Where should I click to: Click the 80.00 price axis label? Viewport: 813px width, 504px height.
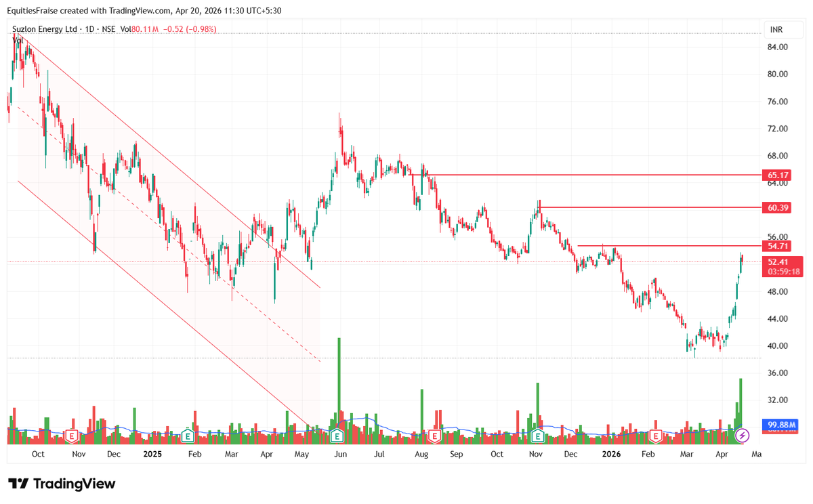click(x=778, y=75)
